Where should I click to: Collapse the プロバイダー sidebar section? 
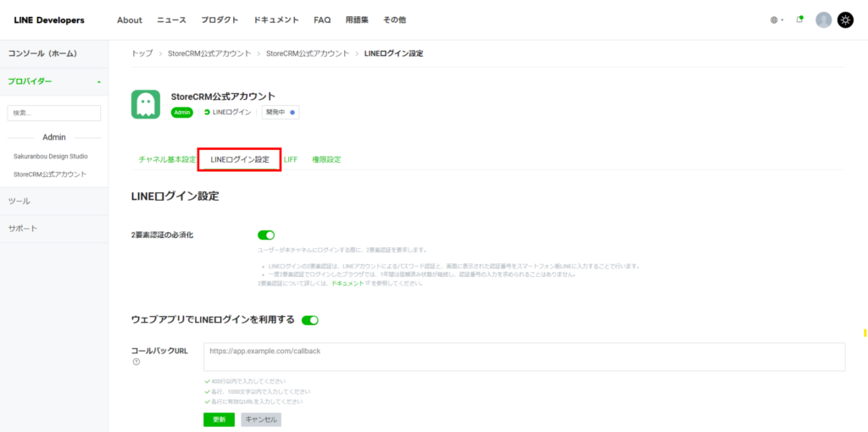tap(54, 81)
